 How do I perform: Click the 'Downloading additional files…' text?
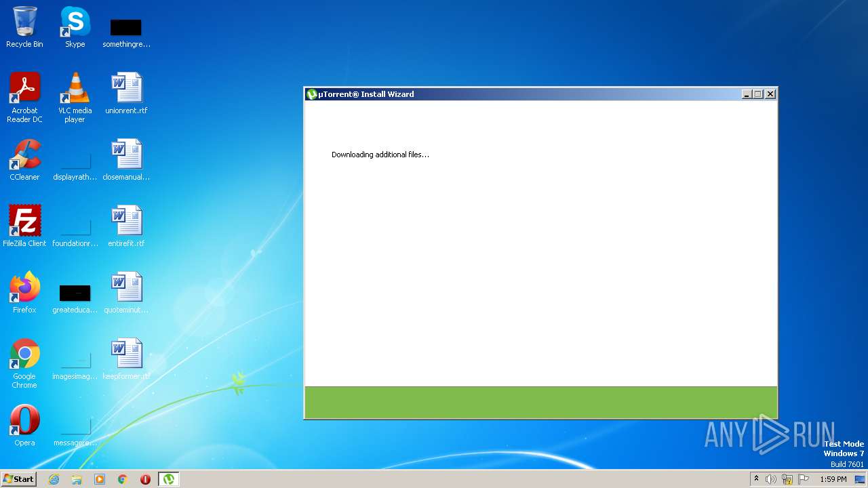coord(380,155)
